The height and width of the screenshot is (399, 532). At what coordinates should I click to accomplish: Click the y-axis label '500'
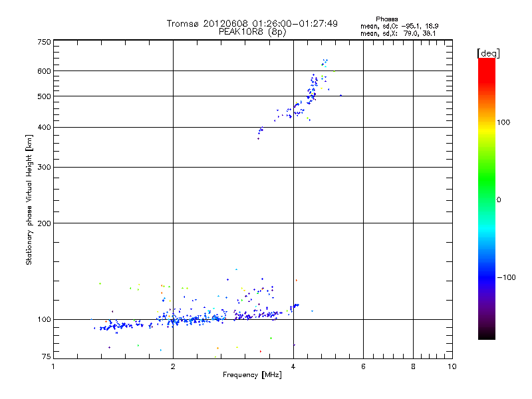coord(44,96)
